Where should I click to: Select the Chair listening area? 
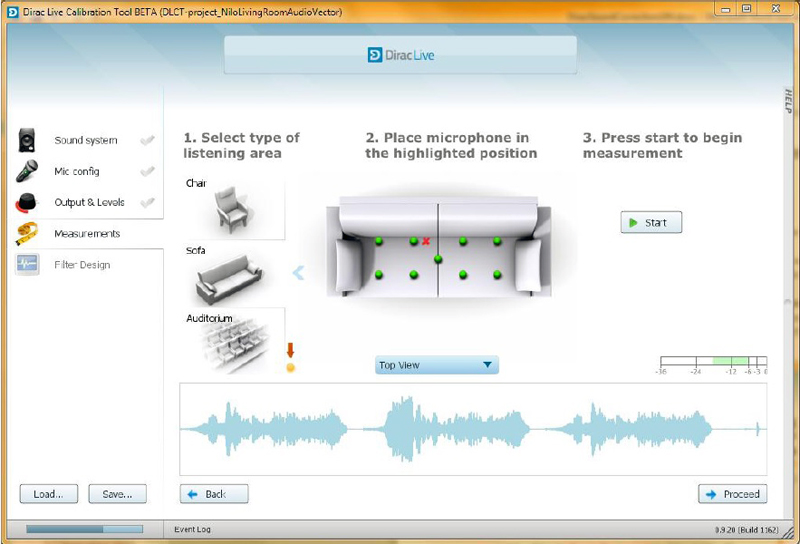click(x=233, y=208)
